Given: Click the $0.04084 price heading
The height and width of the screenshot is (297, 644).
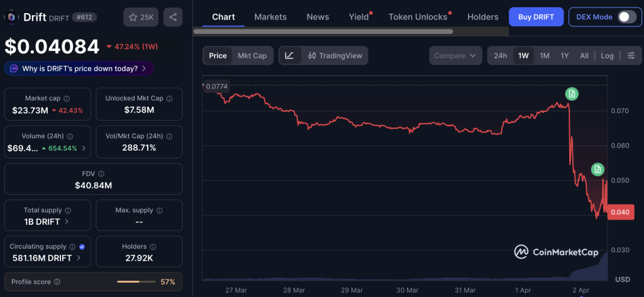Looking at the screenshot, I should [52, 46].
